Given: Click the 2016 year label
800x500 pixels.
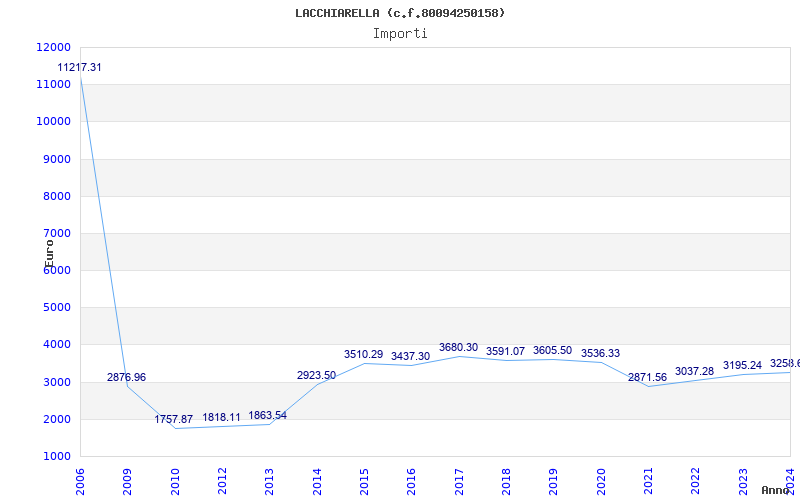Looking at the screenshot, I should tap(412, 481).
